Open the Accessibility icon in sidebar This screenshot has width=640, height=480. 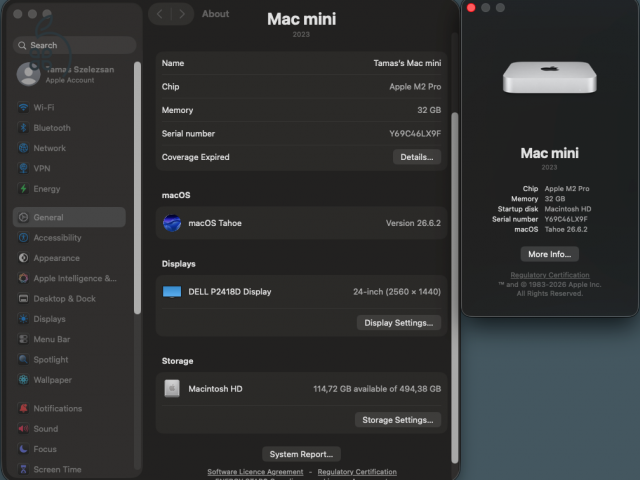(23, 238)
